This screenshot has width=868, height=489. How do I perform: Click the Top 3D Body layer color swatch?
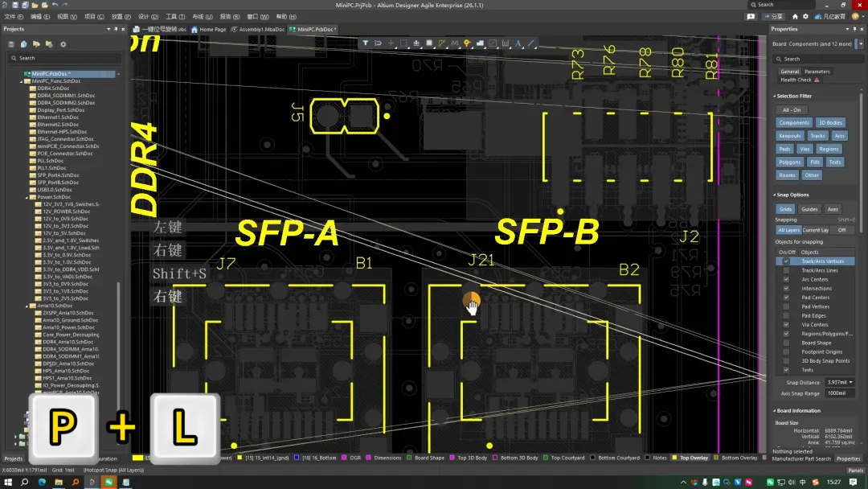(452, 458)
